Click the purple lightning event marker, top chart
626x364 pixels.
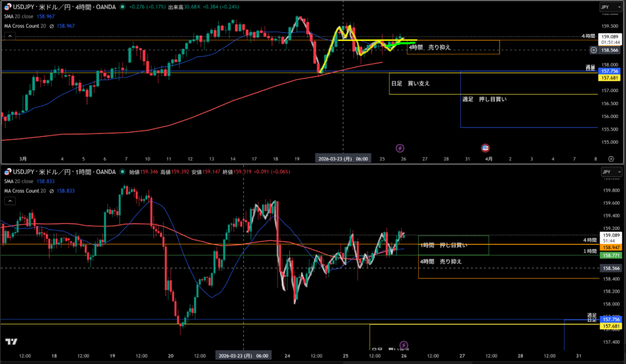point(400,148)
